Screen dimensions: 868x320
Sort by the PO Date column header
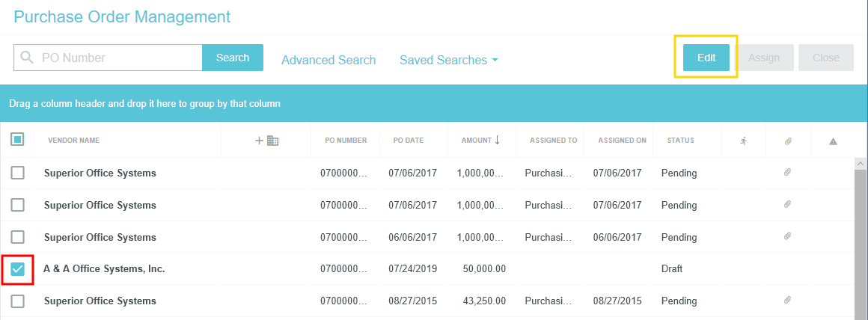click(409, 141)
